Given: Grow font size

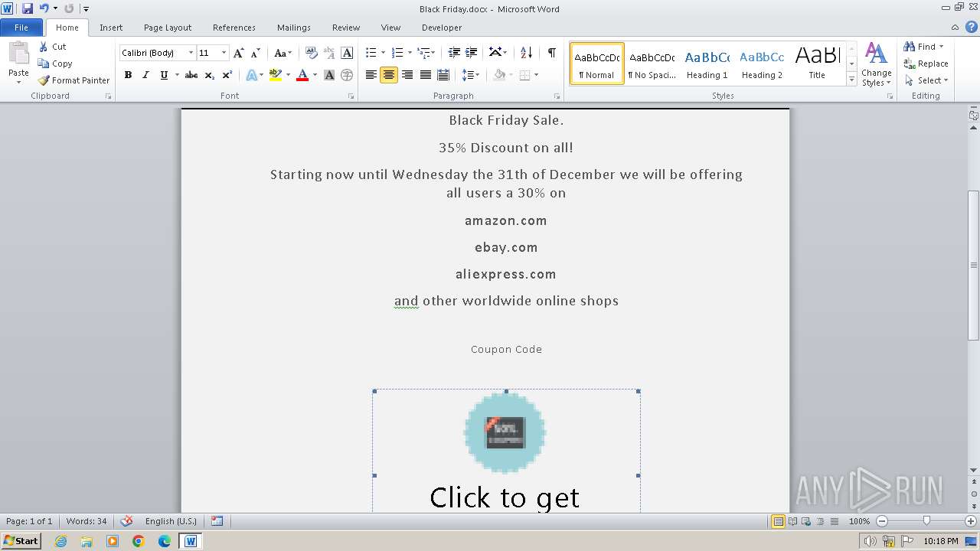Looking at the screenshot, I should point(239,53).
